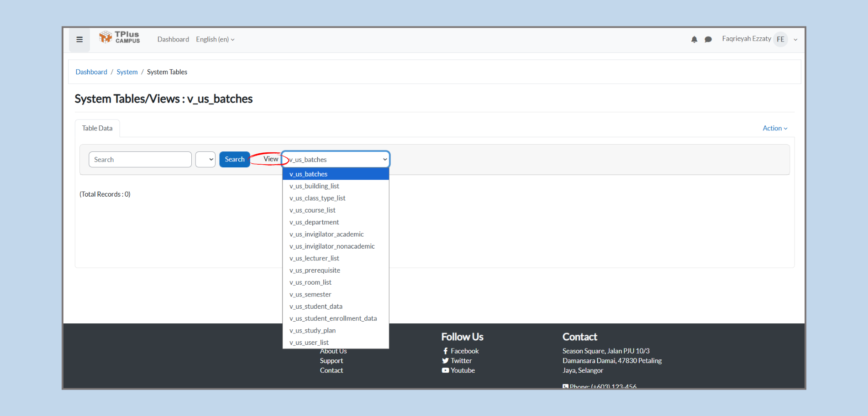Open the chat messages icon
The image size is (868, 416).
(708, 40)
